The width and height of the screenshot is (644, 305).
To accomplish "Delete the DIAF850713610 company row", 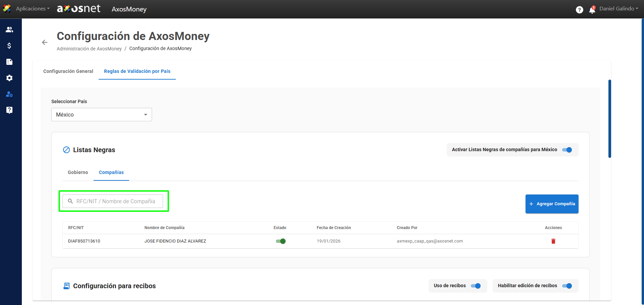I will click(x=553, y=241).
